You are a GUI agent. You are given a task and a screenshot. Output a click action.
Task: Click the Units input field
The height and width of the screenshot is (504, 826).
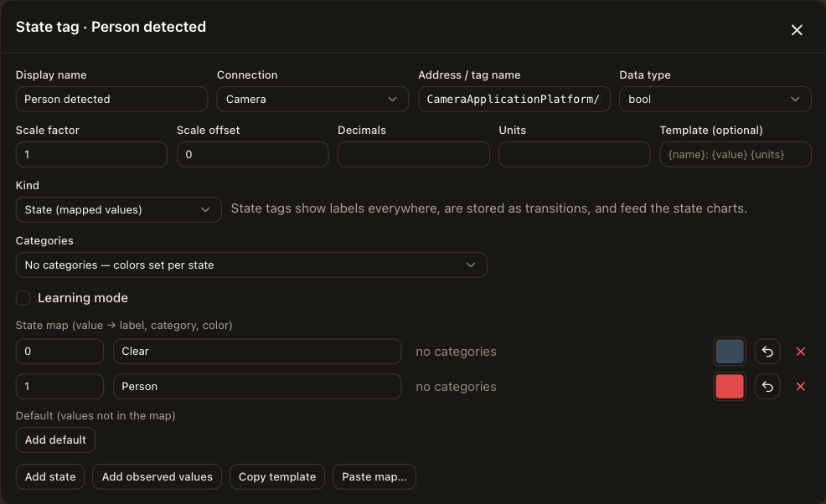pos(574,154)
